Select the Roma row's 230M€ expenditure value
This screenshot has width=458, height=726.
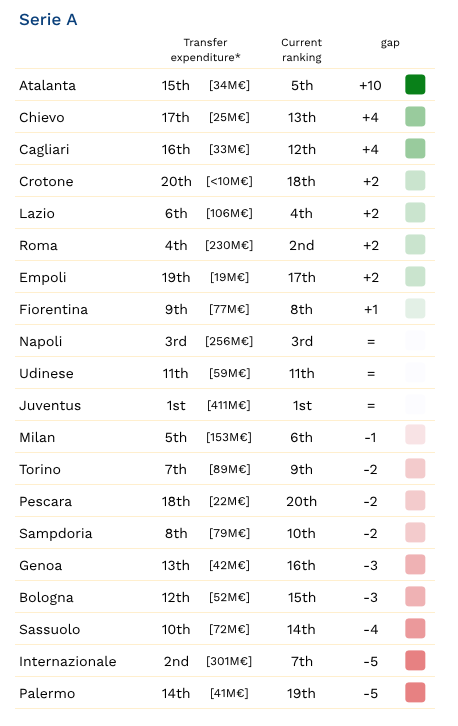click(229, 245)
